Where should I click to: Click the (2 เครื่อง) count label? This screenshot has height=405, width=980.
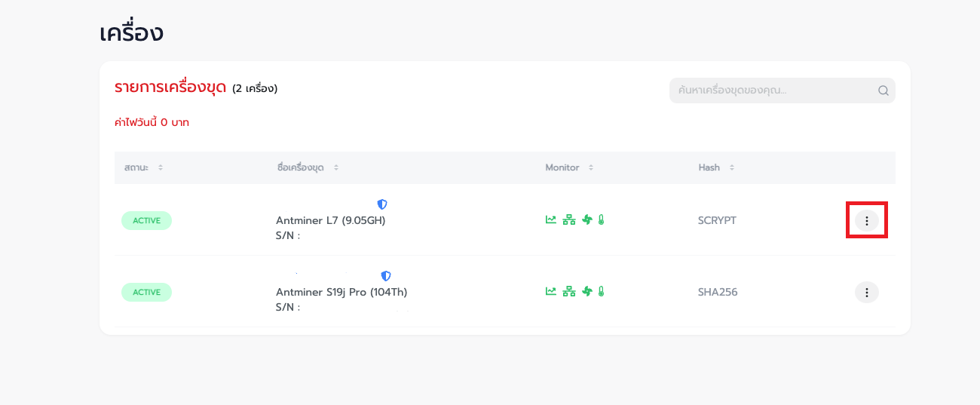255,89
